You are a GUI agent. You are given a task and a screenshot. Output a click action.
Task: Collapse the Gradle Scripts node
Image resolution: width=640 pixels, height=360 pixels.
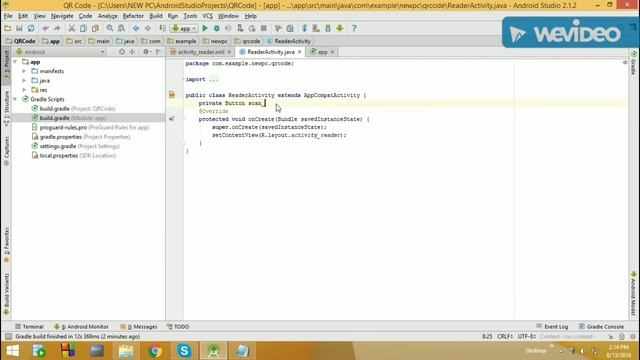click(15, 99)
